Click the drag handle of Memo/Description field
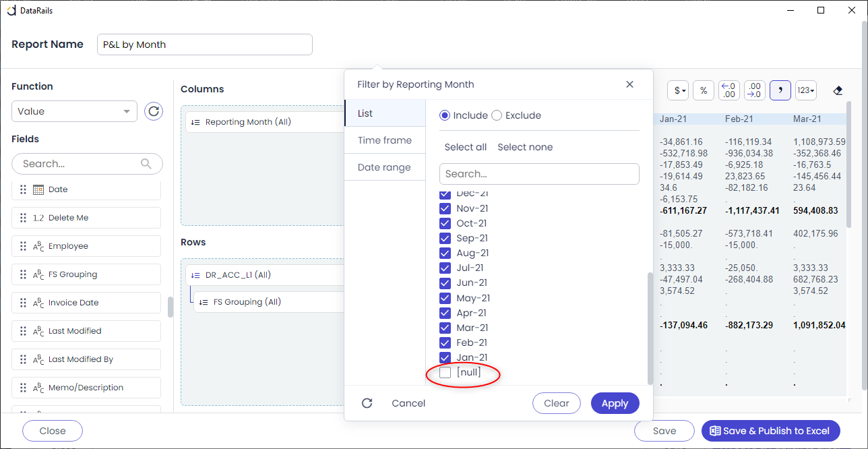The image size is (868, 449). pos(23,388)
